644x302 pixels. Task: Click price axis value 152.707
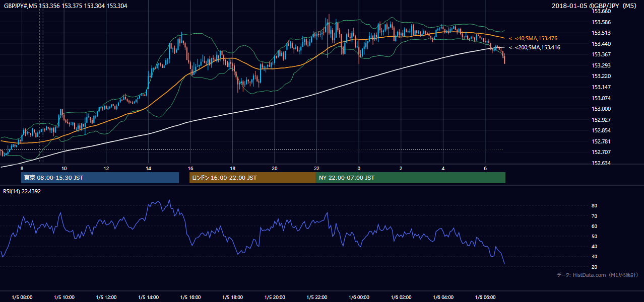coord(601,152)
